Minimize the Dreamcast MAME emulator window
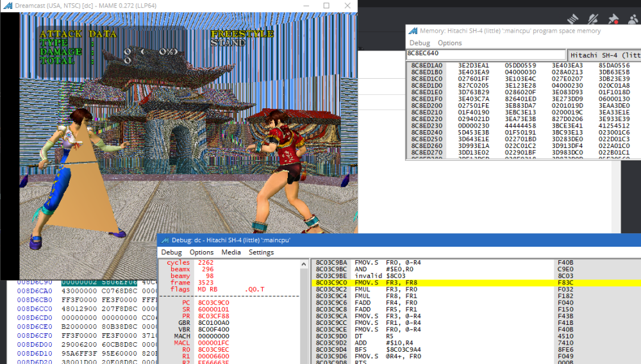The width and height of the screenshot is (641, 364). tap(304, 6)
